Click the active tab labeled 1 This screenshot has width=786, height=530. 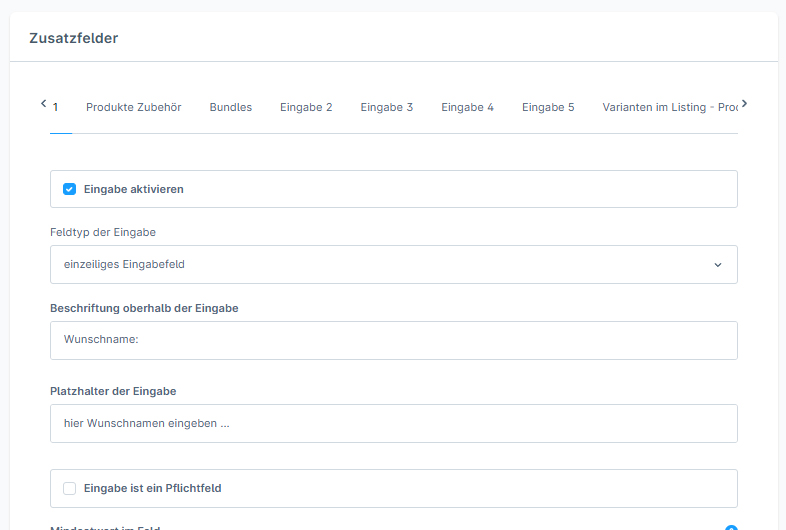(x=57, y=107)
